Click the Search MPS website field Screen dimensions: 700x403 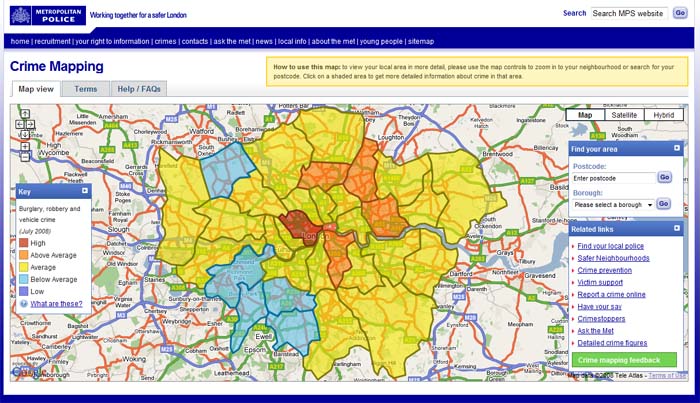point(629,13)
